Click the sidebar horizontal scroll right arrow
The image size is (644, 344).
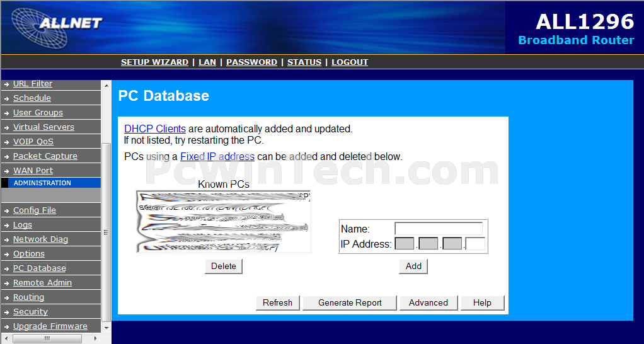click(x=96, y=339)
